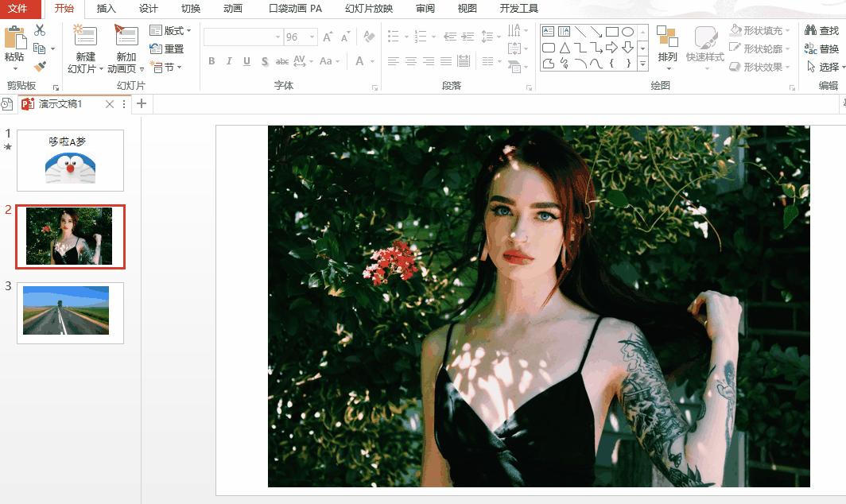Toggle Italic formatting
Screen dimensions: 846x504
229,61
